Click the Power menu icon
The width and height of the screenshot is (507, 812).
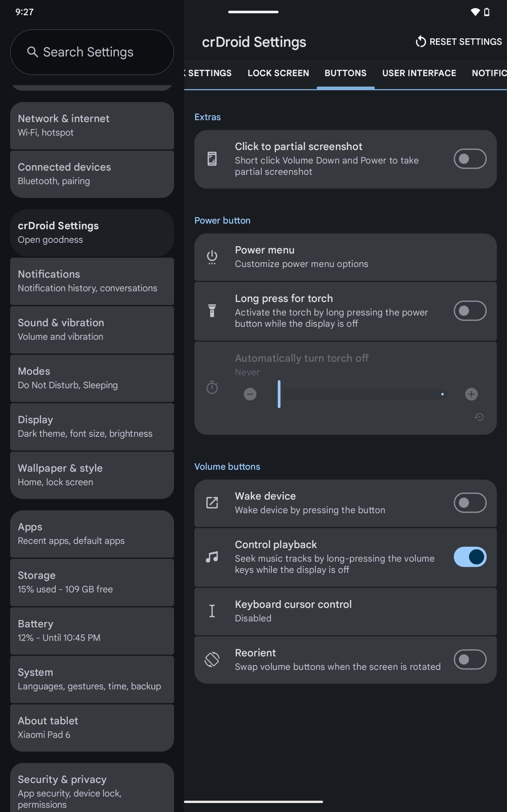pos(212,257)
